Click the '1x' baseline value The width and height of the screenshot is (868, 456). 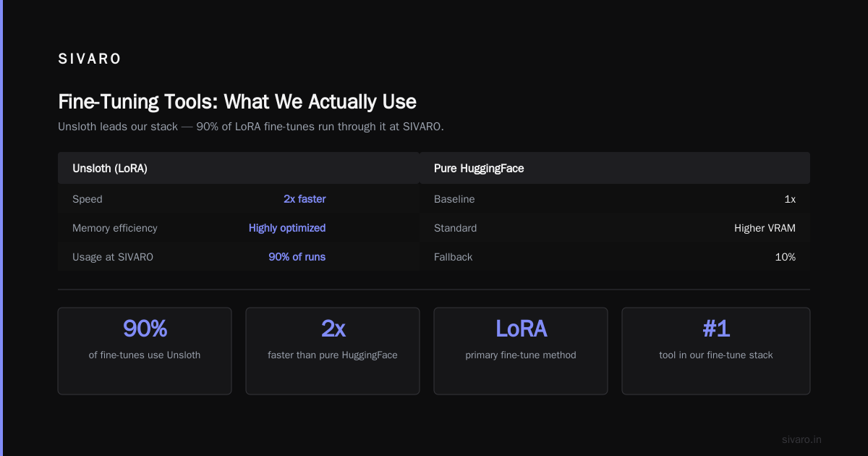(x=790, y=199)
